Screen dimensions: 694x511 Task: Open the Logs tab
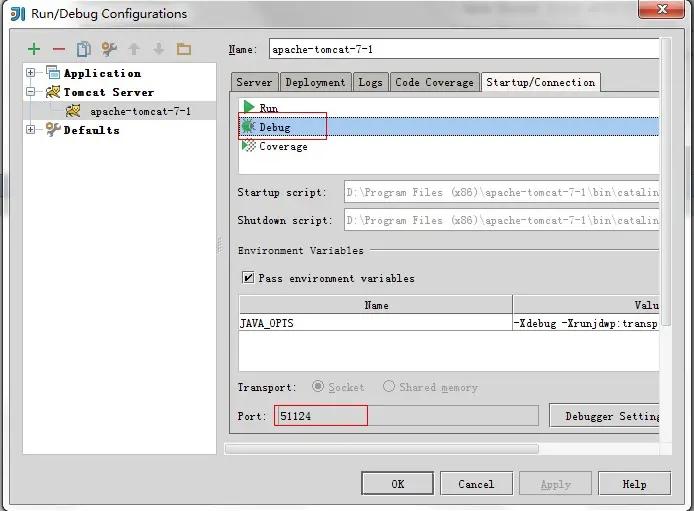pos(370,82)
